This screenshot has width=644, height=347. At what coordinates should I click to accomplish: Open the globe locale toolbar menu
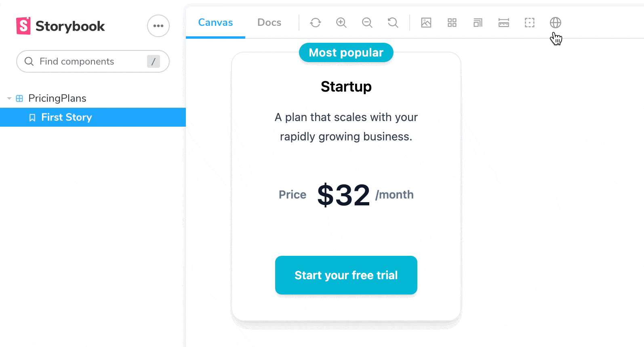(556, 23)
